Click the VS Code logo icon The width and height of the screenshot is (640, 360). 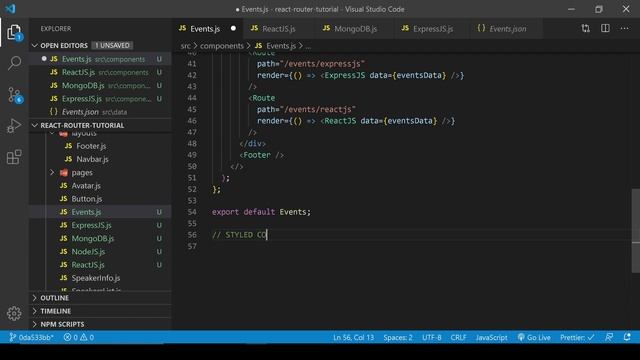coord(10,9)
